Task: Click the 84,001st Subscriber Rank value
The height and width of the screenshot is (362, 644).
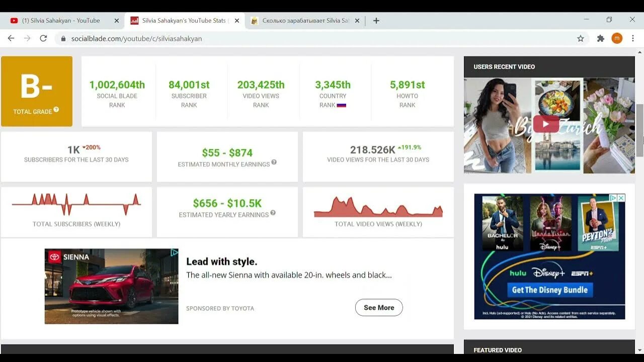Action: click(x=189, y=85)
